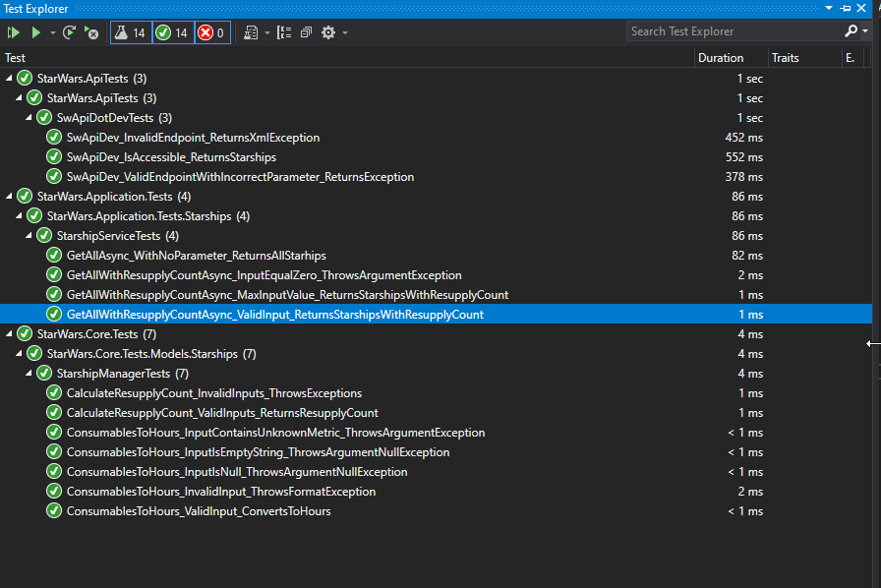Viewport: 881px width, 588px height.
Task: Click passed icon of SwApiDev_IsAccessible_ReturnsStarships
Action: pos(54,157)
